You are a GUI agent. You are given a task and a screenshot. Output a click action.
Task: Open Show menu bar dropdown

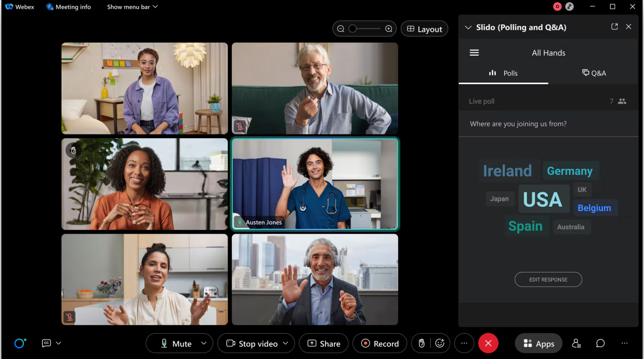pyautogui.click(x=132, y=7)
